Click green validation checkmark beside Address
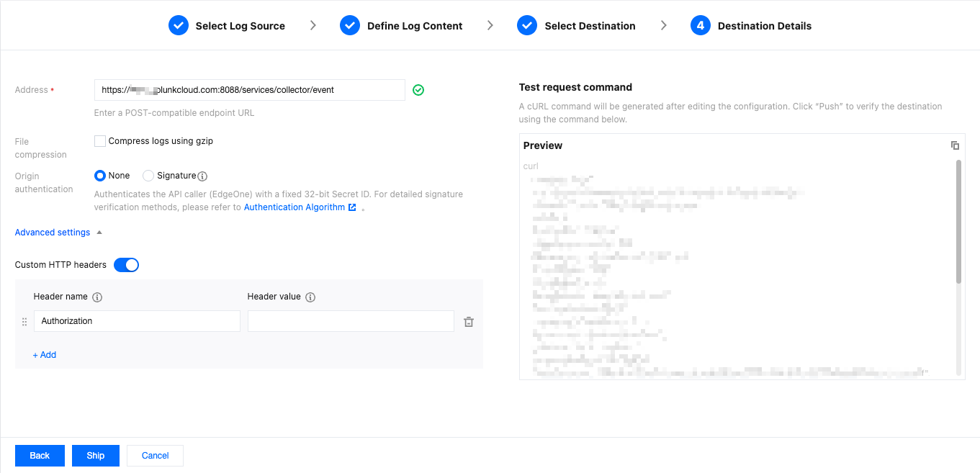The width and height of the screenshot is (980, 473). [418, 90]
